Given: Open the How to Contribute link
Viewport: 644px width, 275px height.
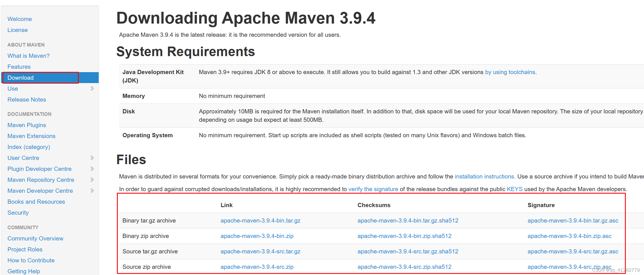Looking at the screenshot, I should [31, 260].
